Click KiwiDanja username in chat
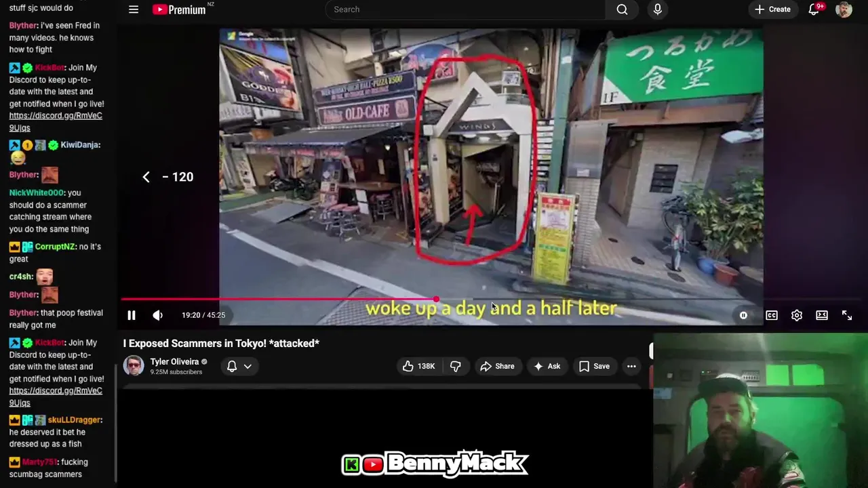This screenshot has width=868, height=488. [x=80, y=145]
